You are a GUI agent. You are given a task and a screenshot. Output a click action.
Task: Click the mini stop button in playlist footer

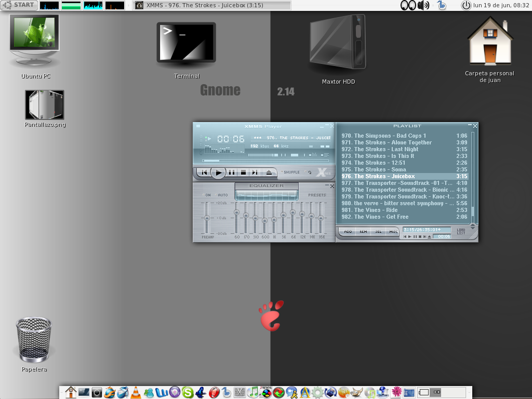420,237
